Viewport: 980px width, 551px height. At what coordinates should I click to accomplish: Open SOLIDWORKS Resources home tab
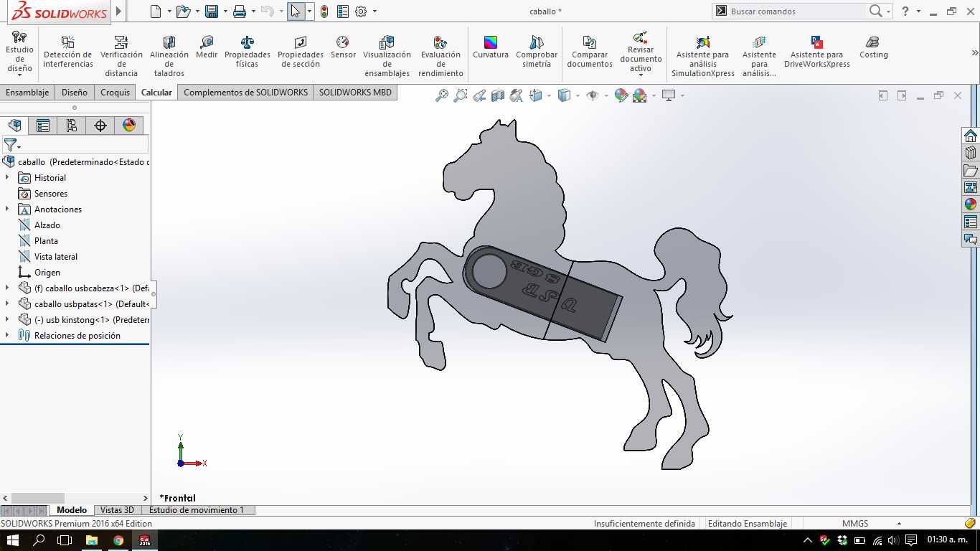coord(971,136)
